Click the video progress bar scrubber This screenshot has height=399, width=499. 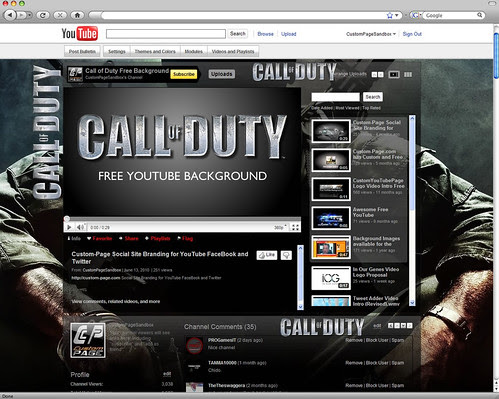(67, 219)
